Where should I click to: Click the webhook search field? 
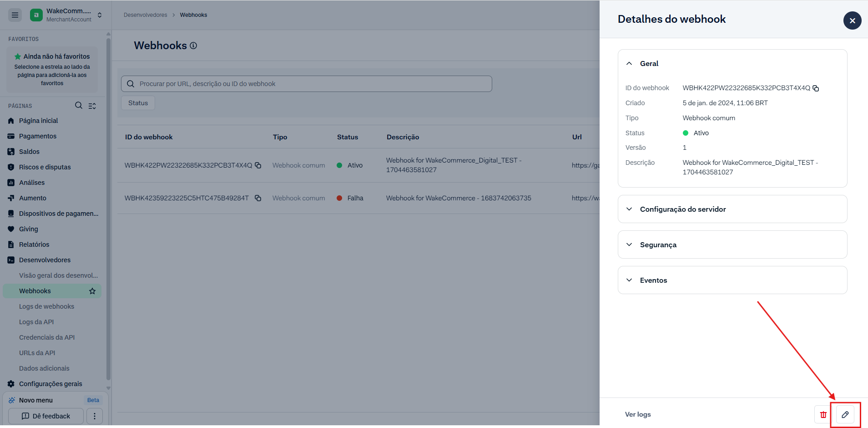307,84
